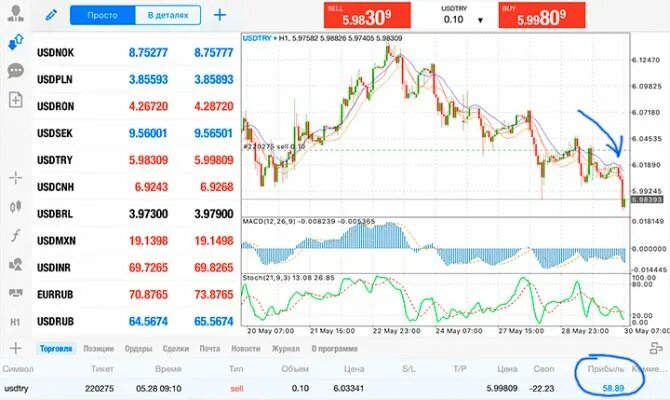This screenshot has height=400, width=670.
Task: Select the crosshair cursor tool
Action: coord(15,177)
